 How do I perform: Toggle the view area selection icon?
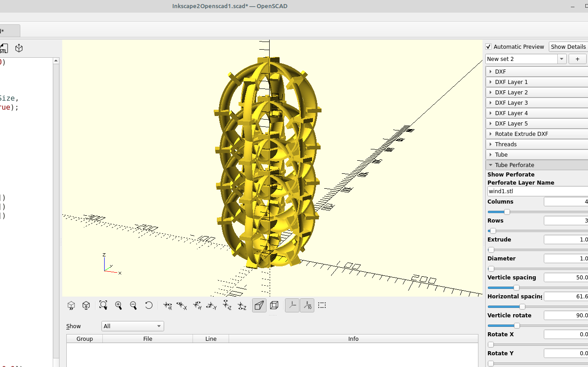[322, 305]
